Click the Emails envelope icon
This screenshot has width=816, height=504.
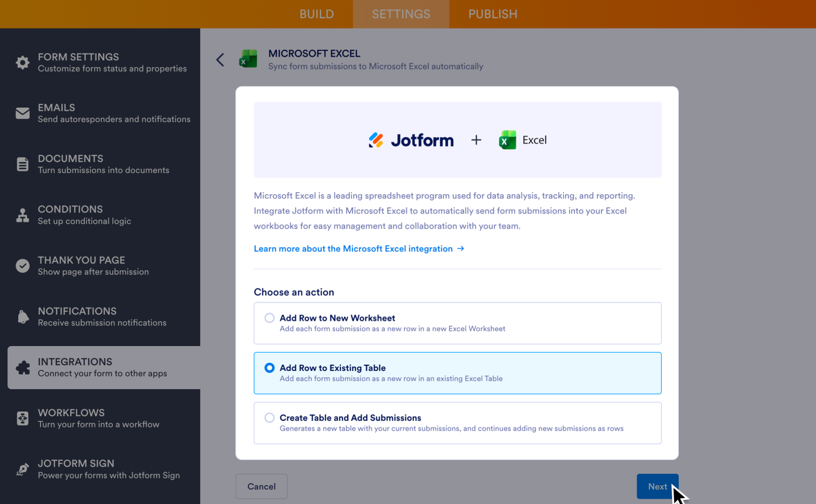pos(22,113)
